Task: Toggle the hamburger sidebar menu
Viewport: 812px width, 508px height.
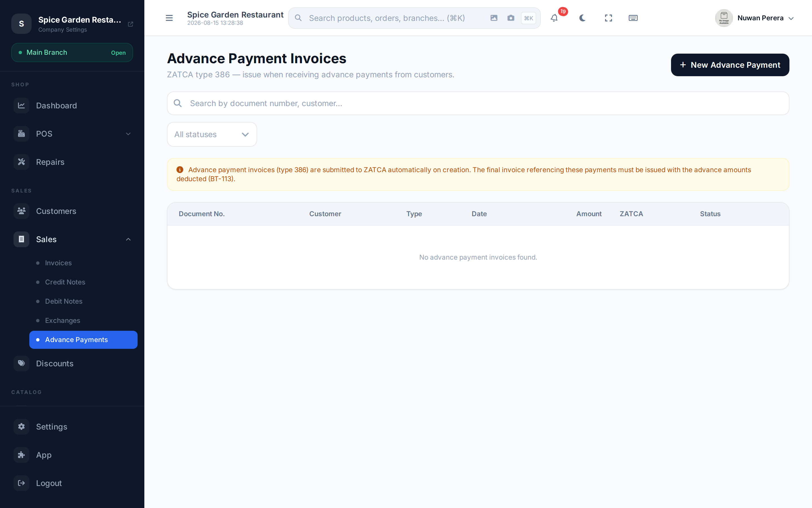Action: tap(169, 18)
